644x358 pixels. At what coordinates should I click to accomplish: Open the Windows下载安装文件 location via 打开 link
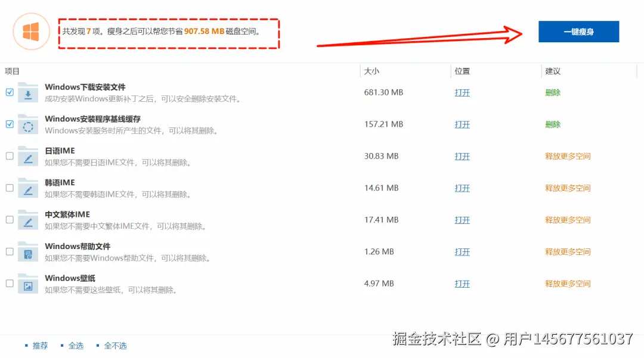tap(462, 92)
